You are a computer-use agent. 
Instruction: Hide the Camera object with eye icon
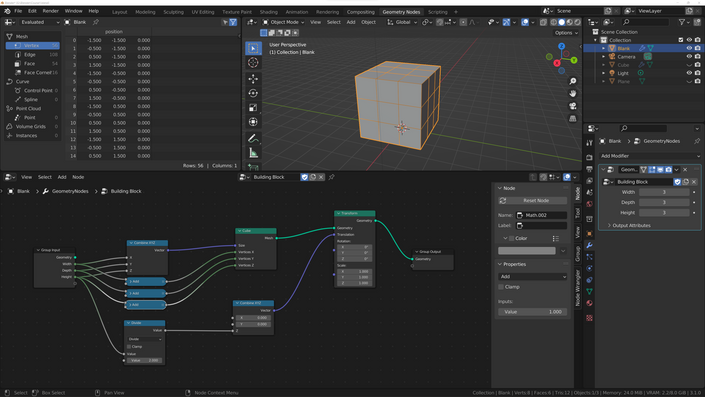pos(689,57)
